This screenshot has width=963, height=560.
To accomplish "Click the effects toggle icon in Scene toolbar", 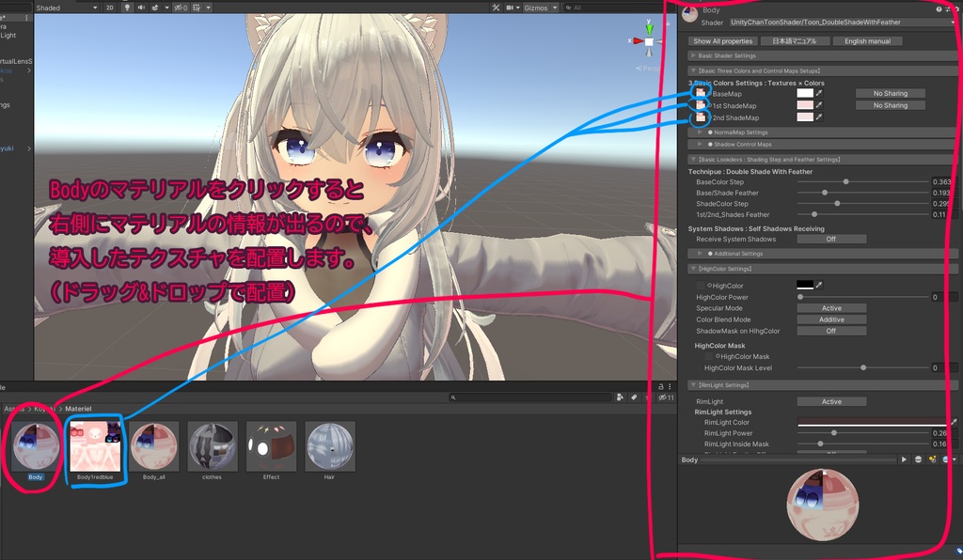I will pyautogui.click(x=157, y=8).
